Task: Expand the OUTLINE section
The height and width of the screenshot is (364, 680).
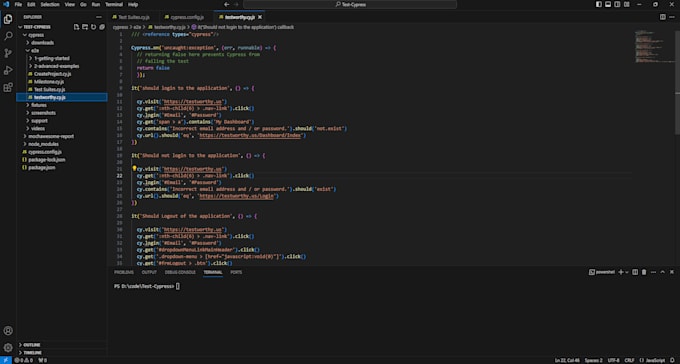Action: [62, 345]
